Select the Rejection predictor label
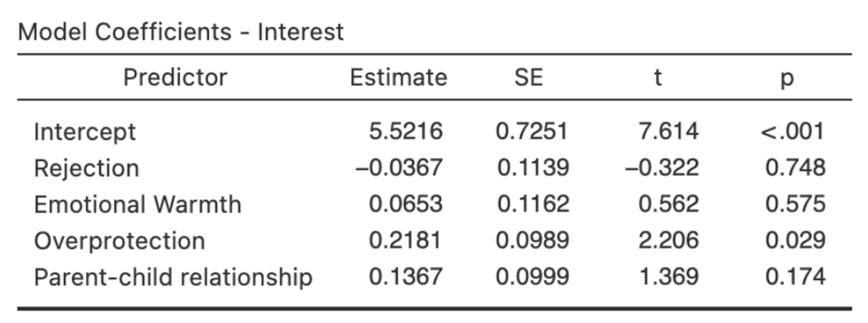 click(87, 168)
